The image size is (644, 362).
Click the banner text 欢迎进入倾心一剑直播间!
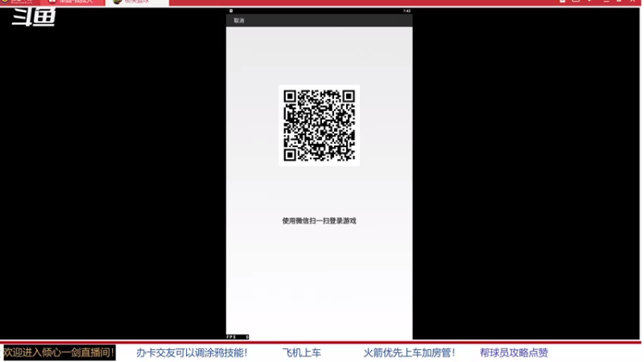tap(58, 352)
